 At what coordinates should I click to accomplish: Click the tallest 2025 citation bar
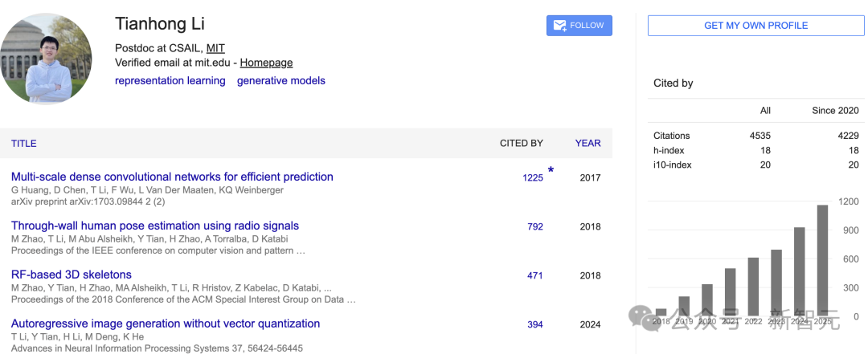pyautogui.click(x=822, y=261)
